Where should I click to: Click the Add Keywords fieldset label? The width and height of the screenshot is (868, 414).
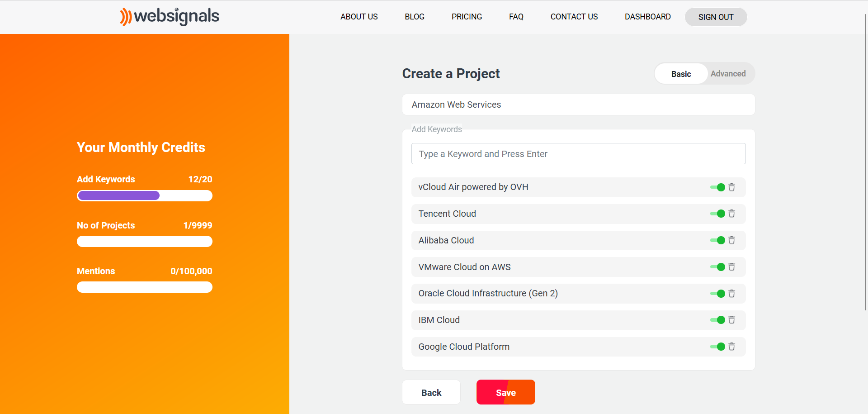437,129
